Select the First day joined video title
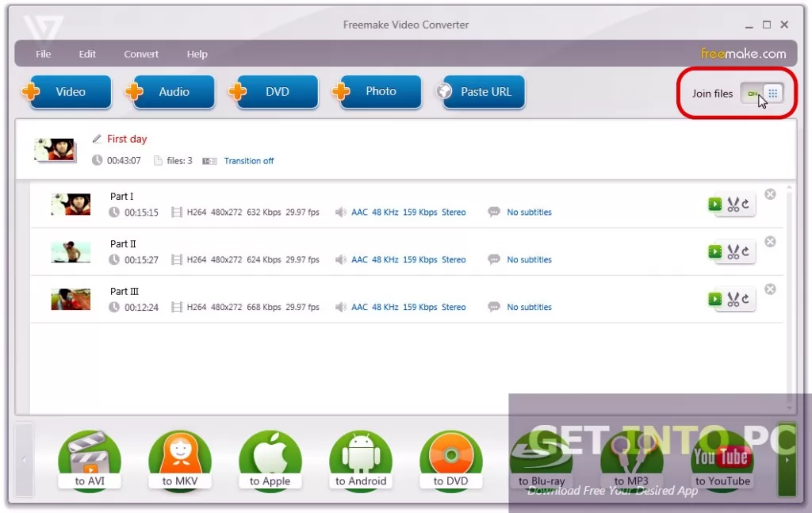The image size is (812, 513). click(127, 139)
